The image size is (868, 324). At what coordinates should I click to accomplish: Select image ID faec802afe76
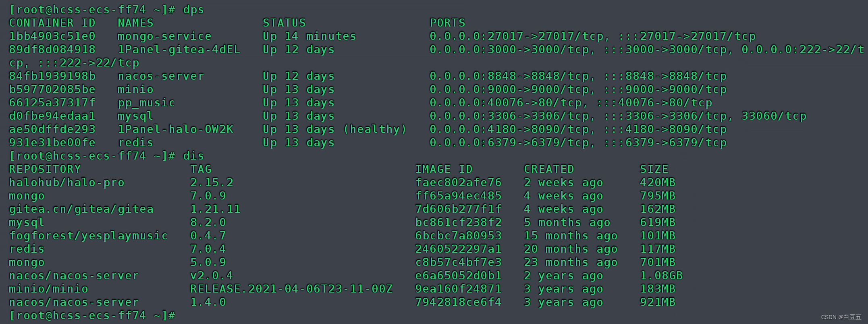[459, 183]
